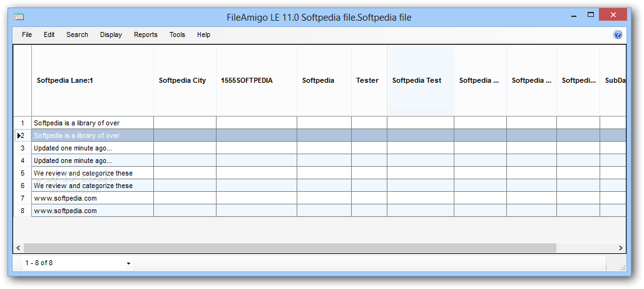Select row number 3 header
This screenshot has height=289, width=644.
pyautogui.click(x=23, y=148)
